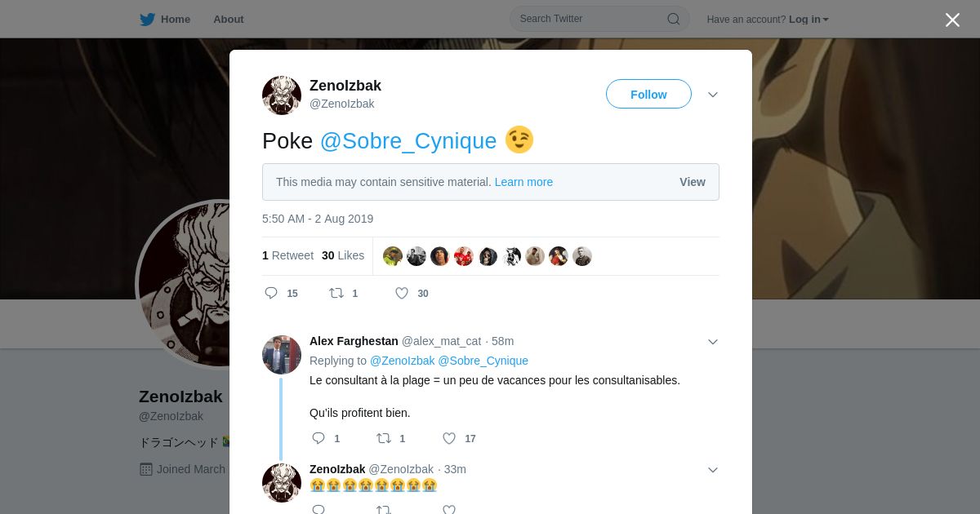
Task: Click the search magnifier icon
Action: (x=674, y=19)
